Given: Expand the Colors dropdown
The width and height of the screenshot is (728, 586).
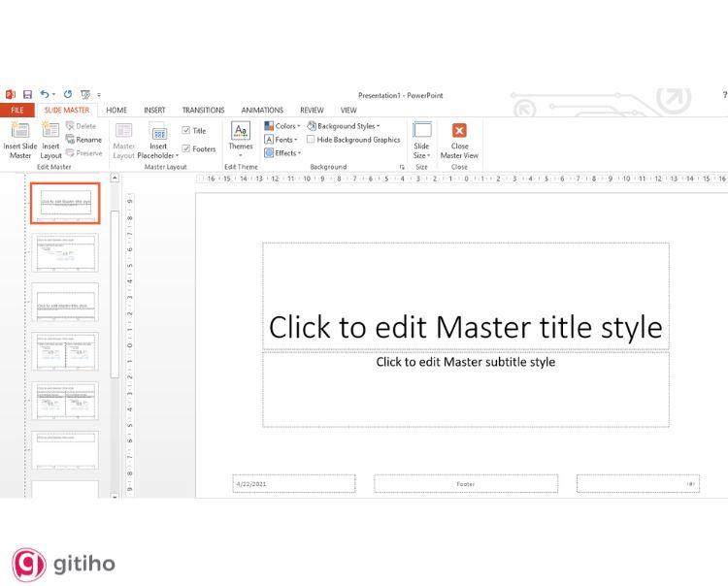Looking at the screenshot, I should tap(282, 126).
